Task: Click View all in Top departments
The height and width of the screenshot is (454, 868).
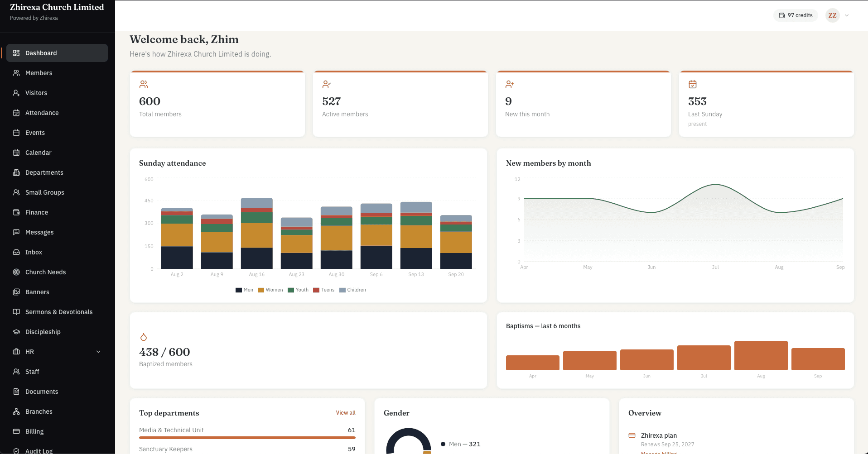Action: [x=346, y=413]
